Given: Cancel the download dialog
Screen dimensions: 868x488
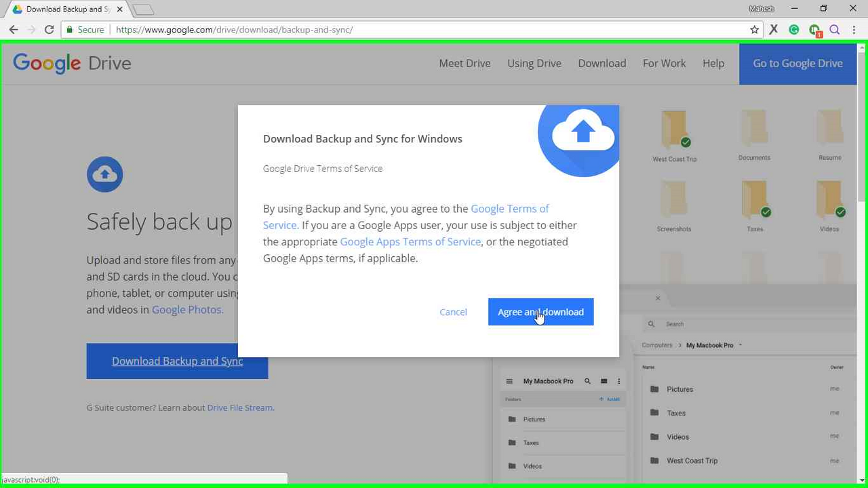Looking at the screenshot, I should click(x=453, y=312).
